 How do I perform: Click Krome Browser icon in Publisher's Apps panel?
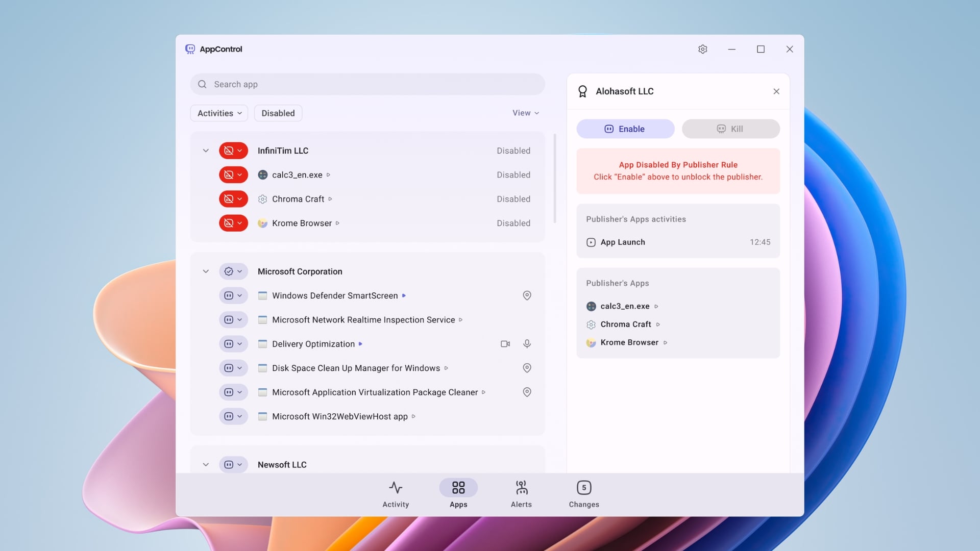(591, 343)
